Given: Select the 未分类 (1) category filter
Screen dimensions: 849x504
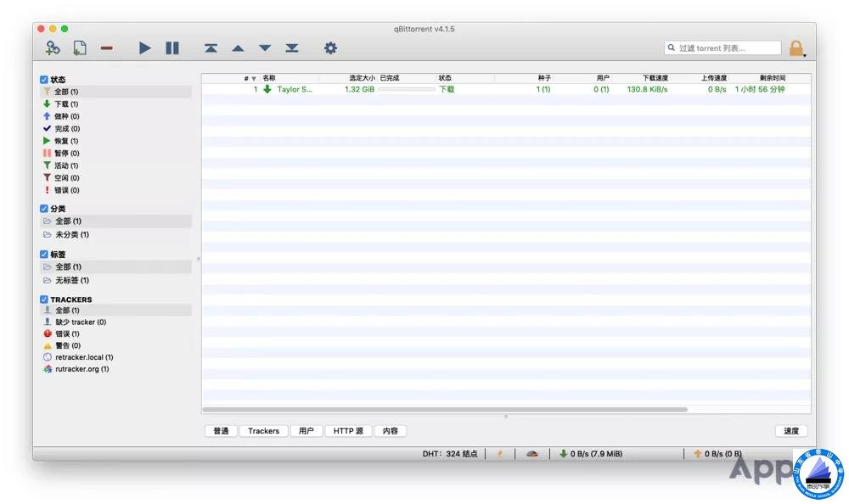Looking at the screenshot, I should 72,234.
